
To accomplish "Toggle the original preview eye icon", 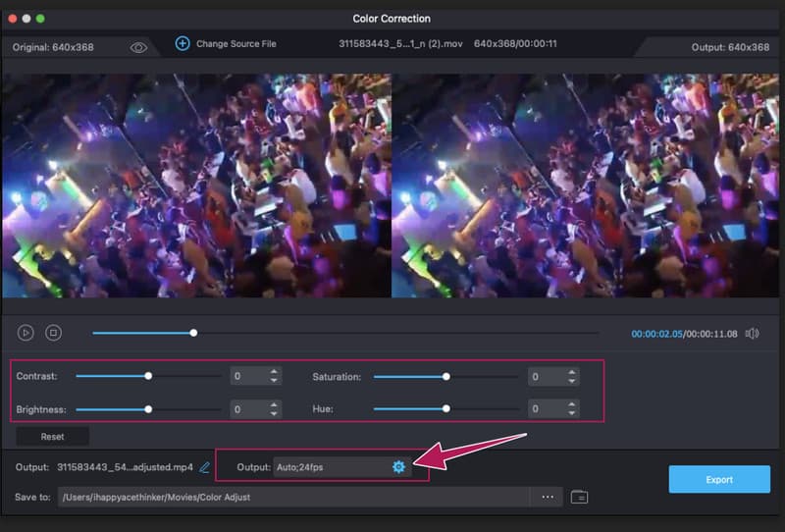I will tap(138, 46).
